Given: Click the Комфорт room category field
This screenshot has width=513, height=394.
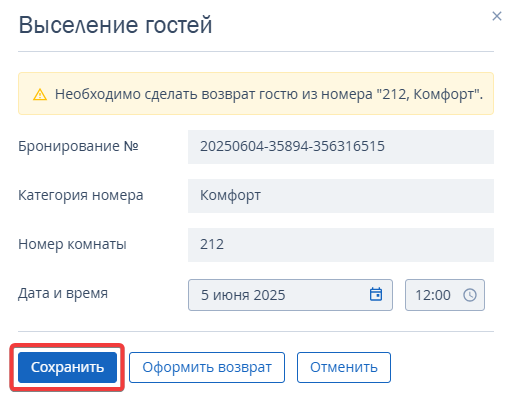Looking at the screenshot, I should 341,196.
